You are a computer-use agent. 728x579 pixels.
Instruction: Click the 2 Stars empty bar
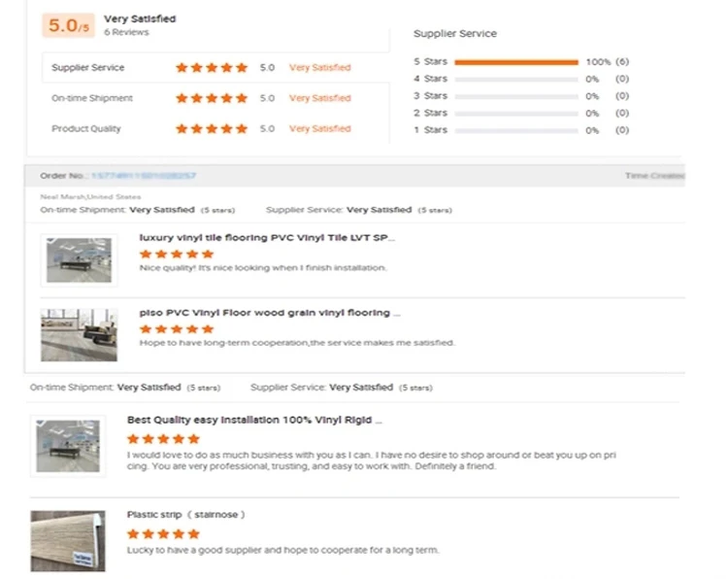(x=516, y=114)
